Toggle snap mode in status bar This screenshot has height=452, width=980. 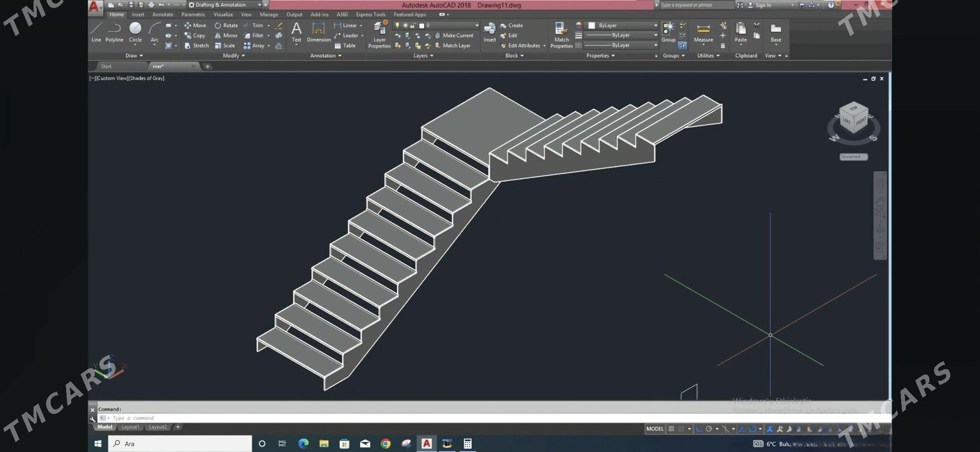(681, 429)
